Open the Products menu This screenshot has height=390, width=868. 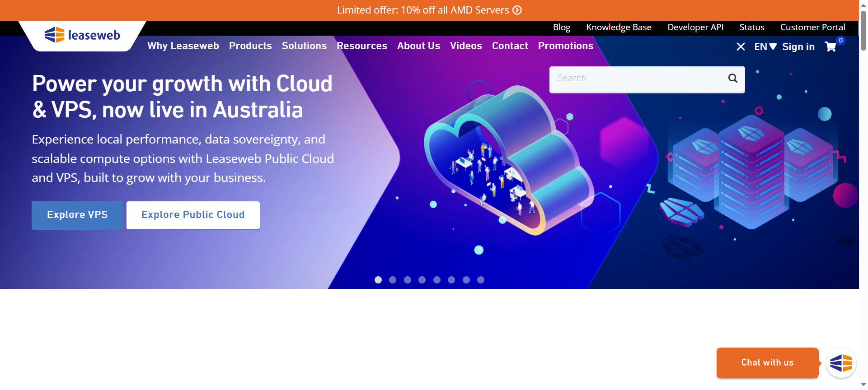pos(250,46)
